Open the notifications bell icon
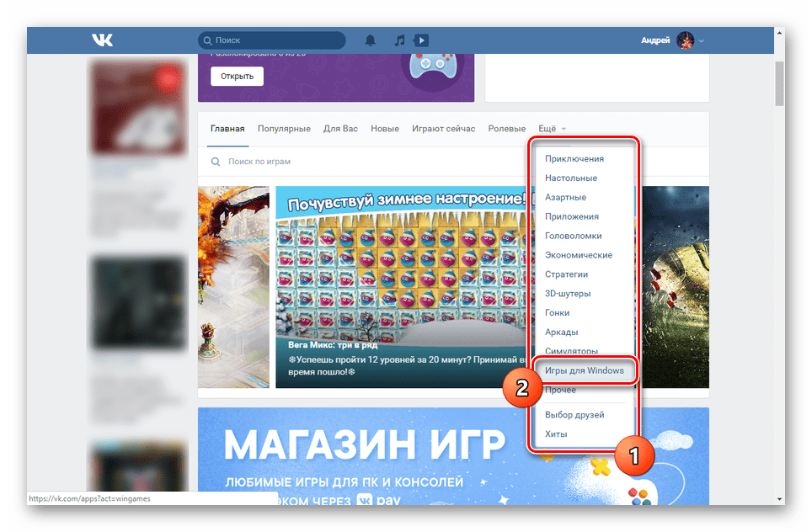Screen dimensions: 812x532 click(370, 40)
